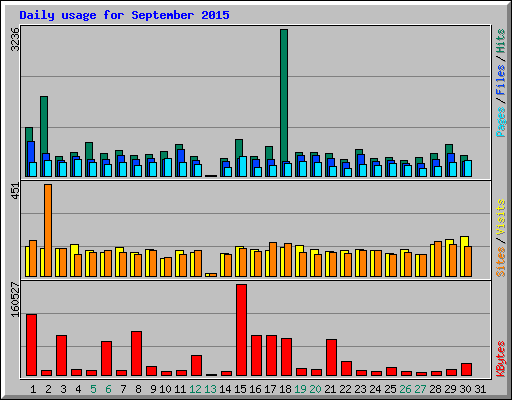
Task: Click the '160527' axis maximum label
Action: 15,299
